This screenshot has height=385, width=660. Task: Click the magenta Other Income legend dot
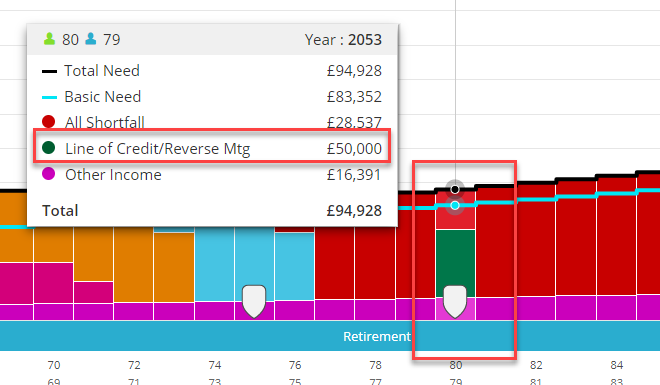point(48,173)
